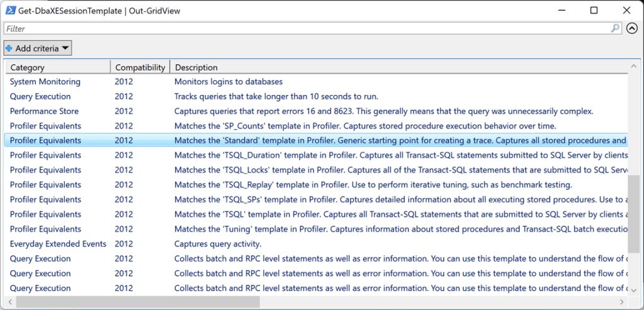The image size is (644, 310).
Task: Select the 'Tuning' Profiler template row
Action: coord(371,229)
